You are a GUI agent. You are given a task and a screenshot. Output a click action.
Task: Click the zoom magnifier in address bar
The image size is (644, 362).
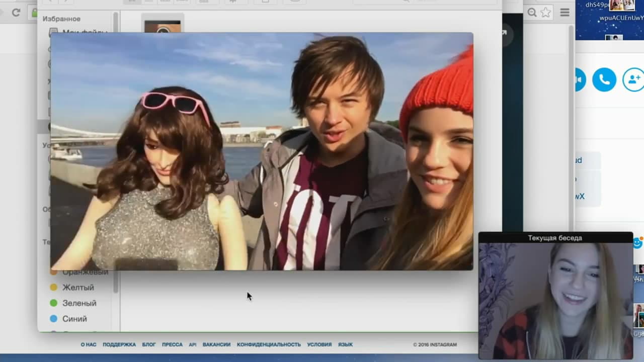(532, 13)
